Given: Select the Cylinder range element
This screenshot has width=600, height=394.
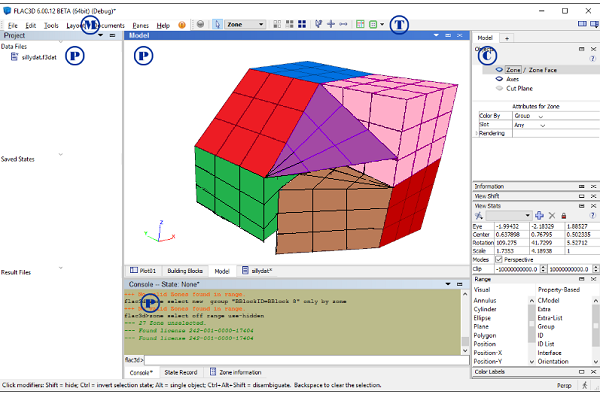Looking at the screenshot, I should click(x=485, y=309).
